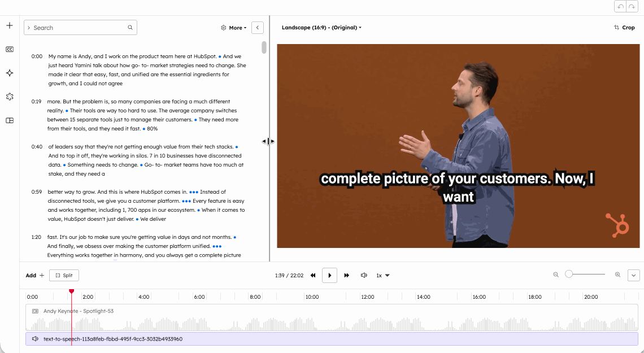
Task: Open the Landscape (16:9) canvas dropdown
Action: click(x=322, y=27)
